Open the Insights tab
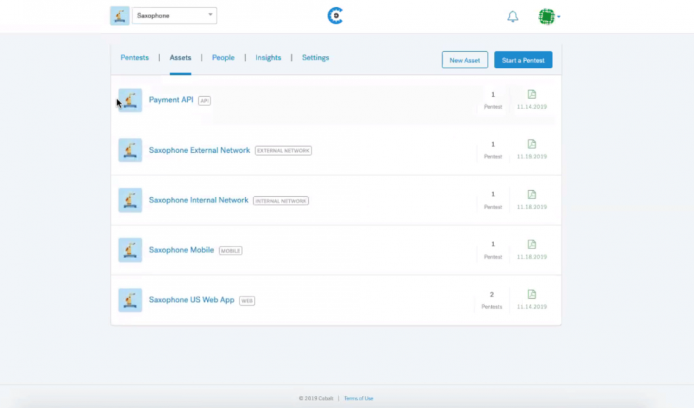694x408 pixels. [268, 58]
